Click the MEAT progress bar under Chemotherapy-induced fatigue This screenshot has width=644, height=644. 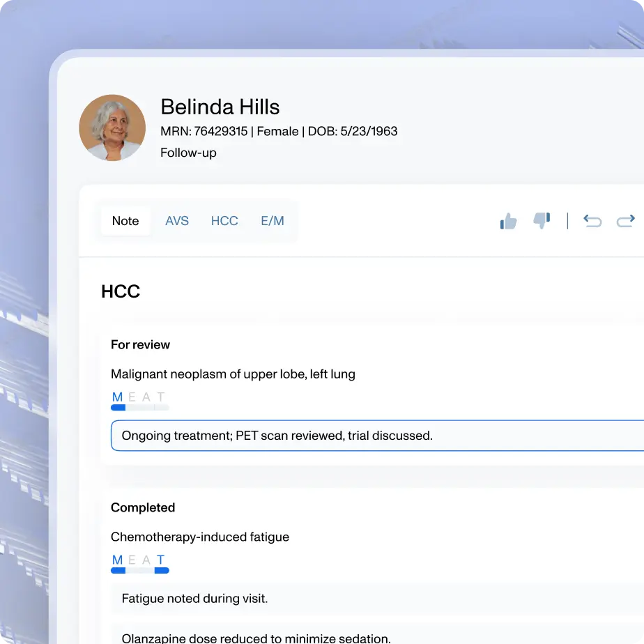(140, 571)
